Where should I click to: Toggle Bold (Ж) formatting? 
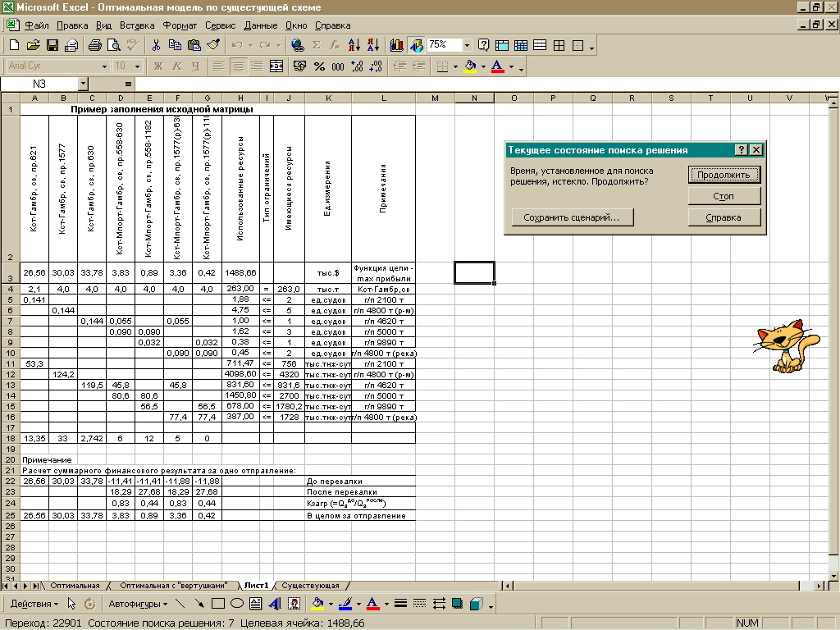[158, 66]
